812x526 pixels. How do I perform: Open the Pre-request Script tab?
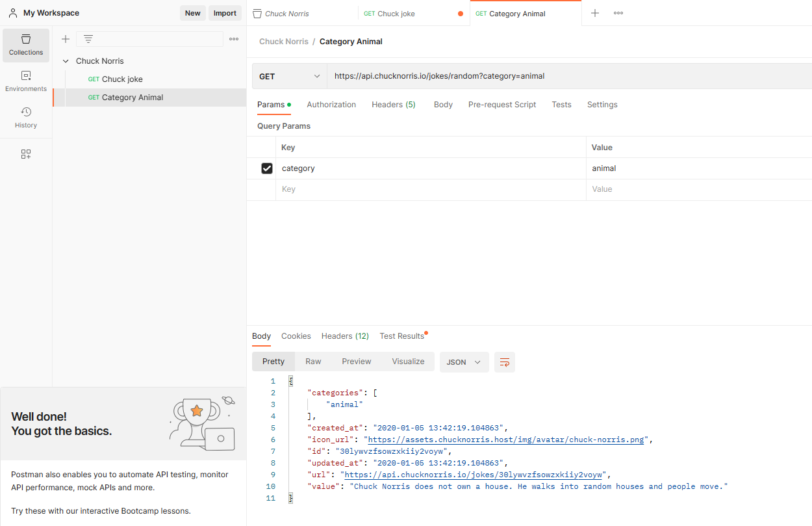[502, 105]
